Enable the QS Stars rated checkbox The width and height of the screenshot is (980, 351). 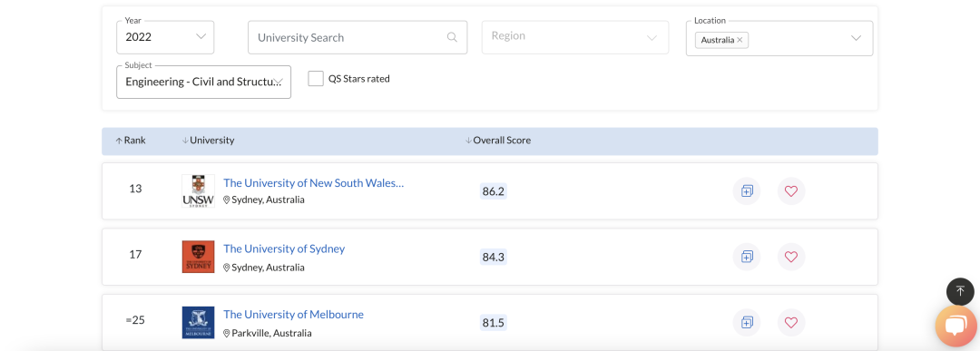pyautogui.click(x=316, y=79)
